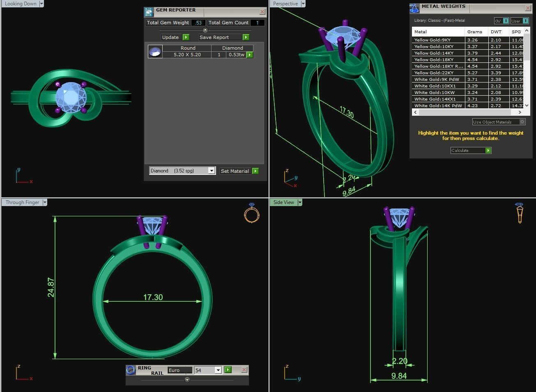The height and width of the screenshot is (392, 536).
Task: Click the Gem Reporter panel icon
Action: pos(149,12)
